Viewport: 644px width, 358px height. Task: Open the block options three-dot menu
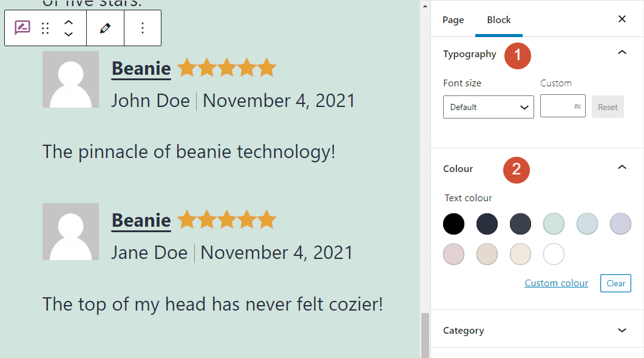tap(143, 28)
